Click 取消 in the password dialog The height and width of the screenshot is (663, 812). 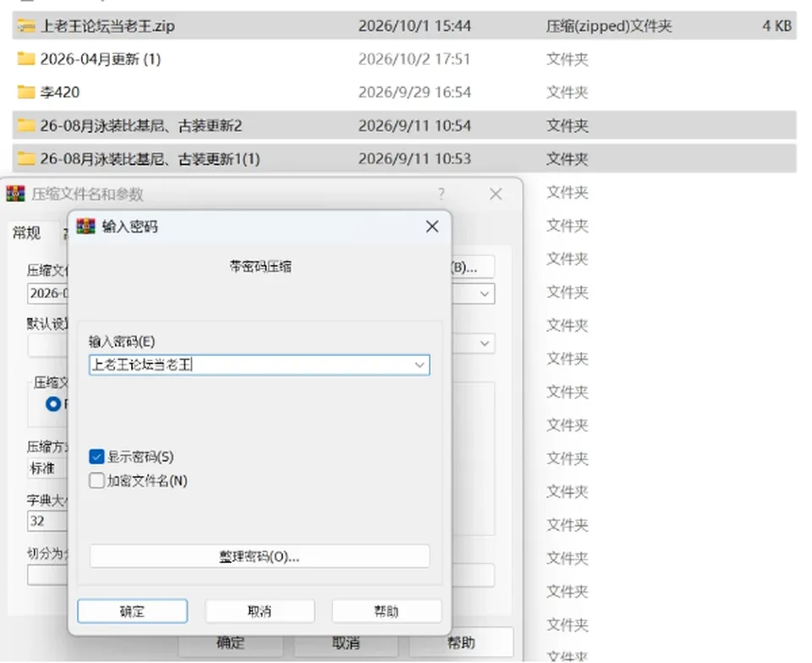pos(260,611)
